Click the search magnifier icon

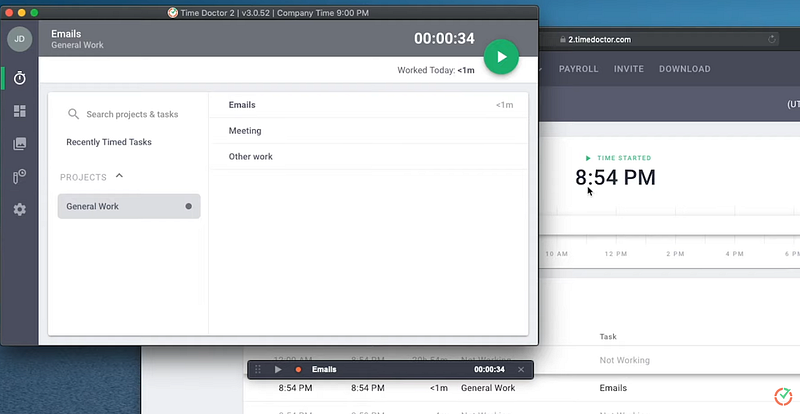point(73,114)
